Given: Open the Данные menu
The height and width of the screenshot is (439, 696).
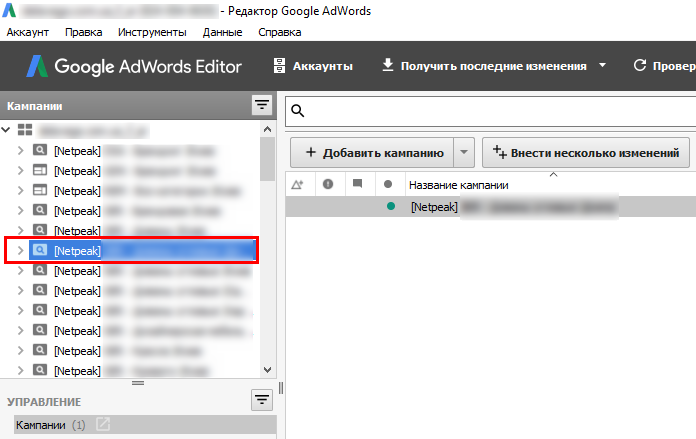Looking at the screenshot, I should pos(222,32).
